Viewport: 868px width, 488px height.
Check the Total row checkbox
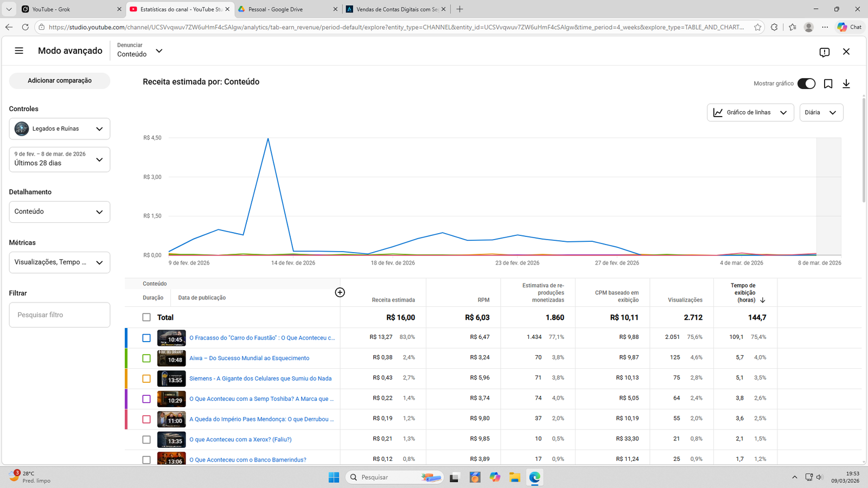coord(146,317)
